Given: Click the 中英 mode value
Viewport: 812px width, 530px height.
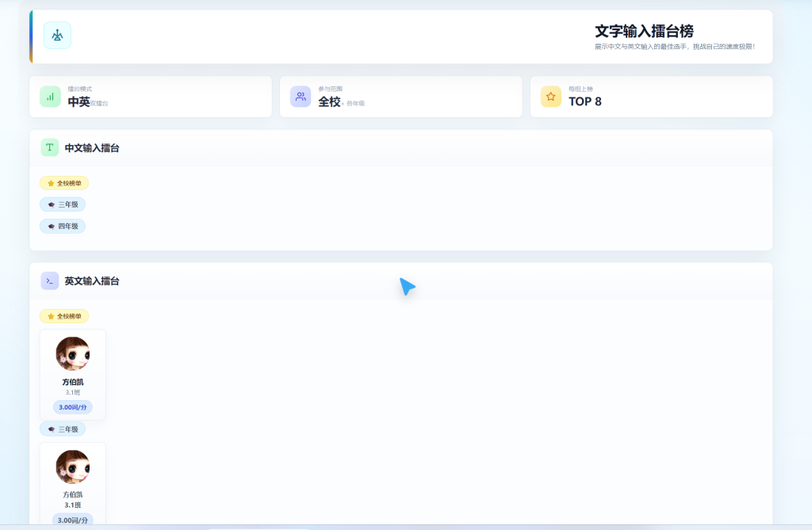Looking at the screenshot, I should (x=79, y=102).
